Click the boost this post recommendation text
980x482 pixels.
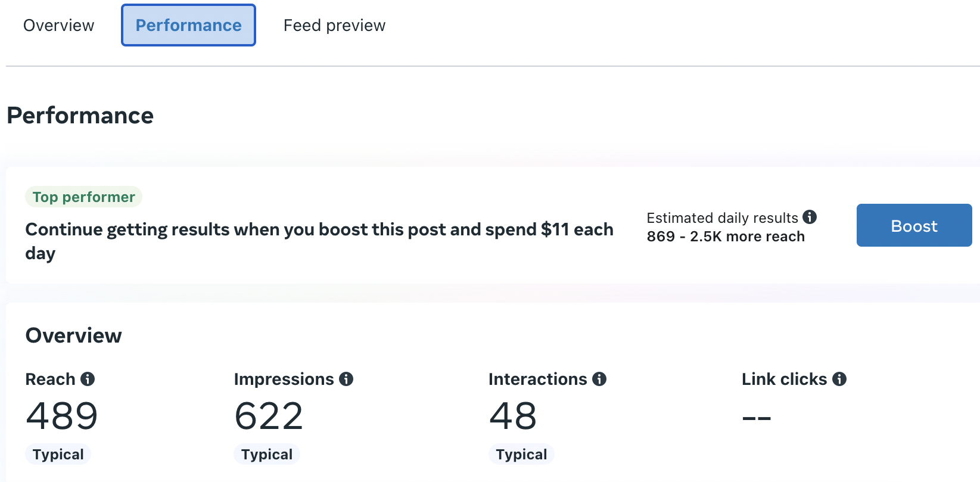click(319, 241)
